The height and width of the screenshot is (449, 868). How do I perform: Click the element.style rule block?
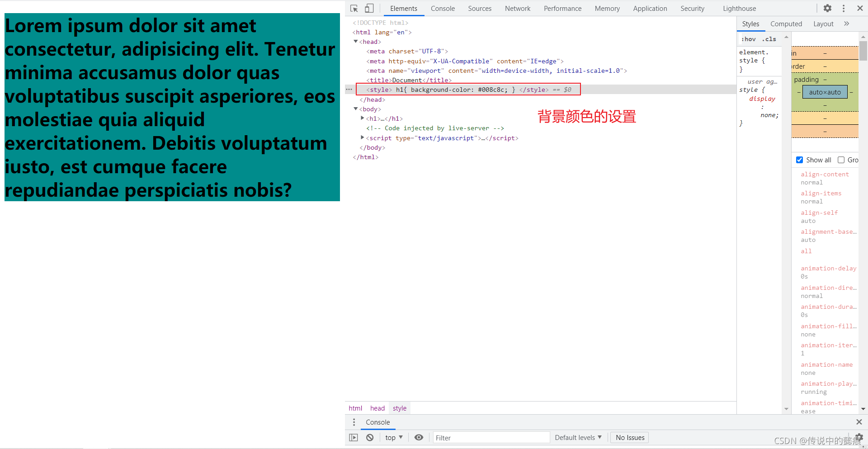tap(759, 61)
